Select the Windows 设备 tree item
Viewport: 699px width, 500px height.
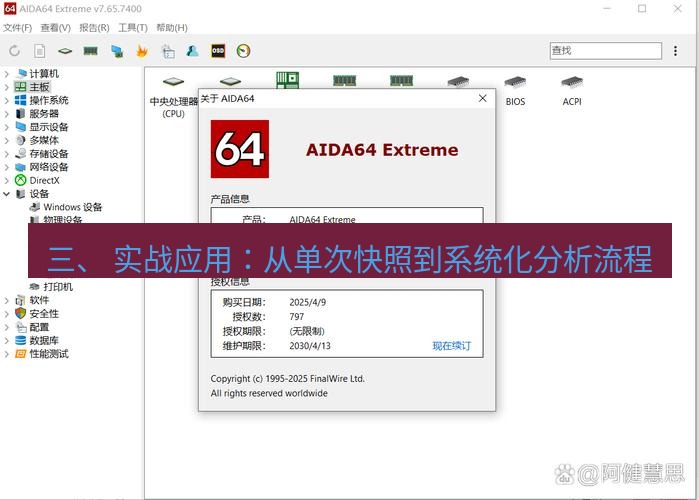[72, 207]
